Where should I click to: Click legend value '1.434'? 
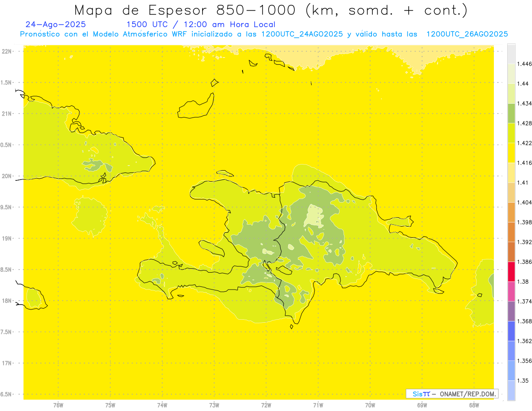524,103
